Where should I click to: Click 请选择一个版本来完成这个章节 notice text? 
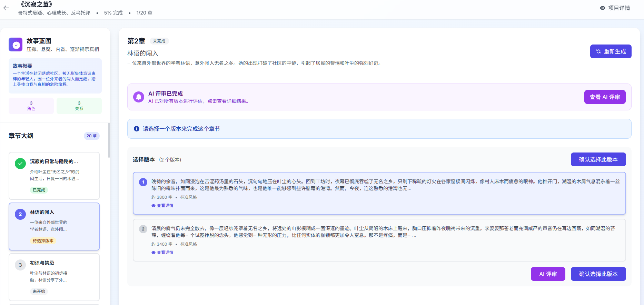[181, 129]
